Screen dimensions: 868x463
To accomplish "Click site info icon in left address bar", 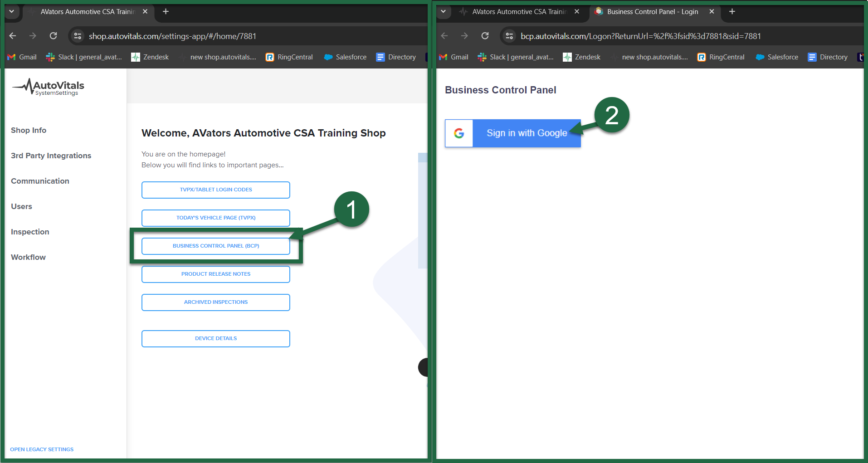I will click(78, 36).
